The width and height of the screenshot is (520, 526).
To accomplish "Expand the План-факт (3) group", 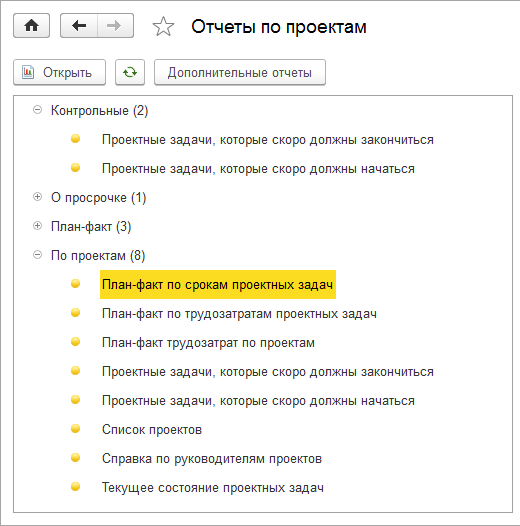I will coord(38,226).
